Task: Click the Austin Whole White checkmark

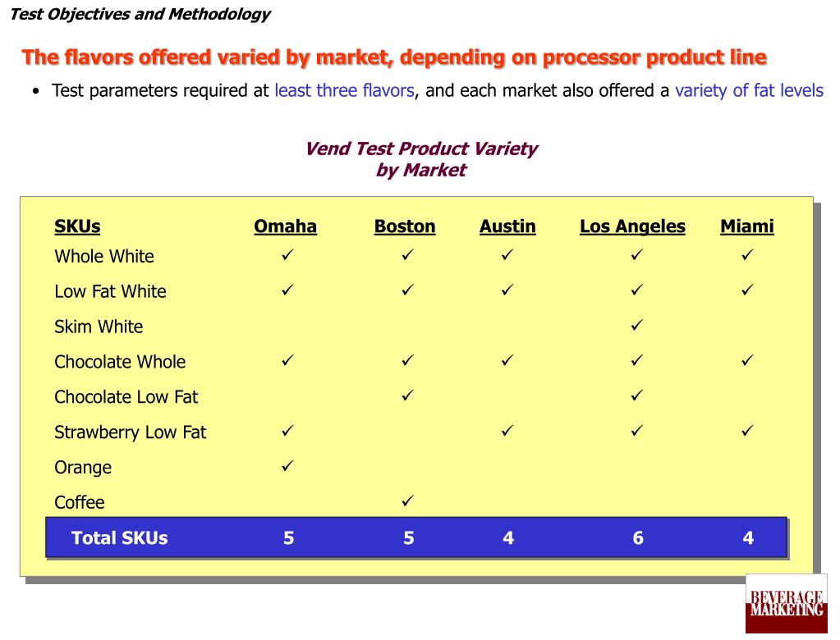Action: (x=507, y=254)
